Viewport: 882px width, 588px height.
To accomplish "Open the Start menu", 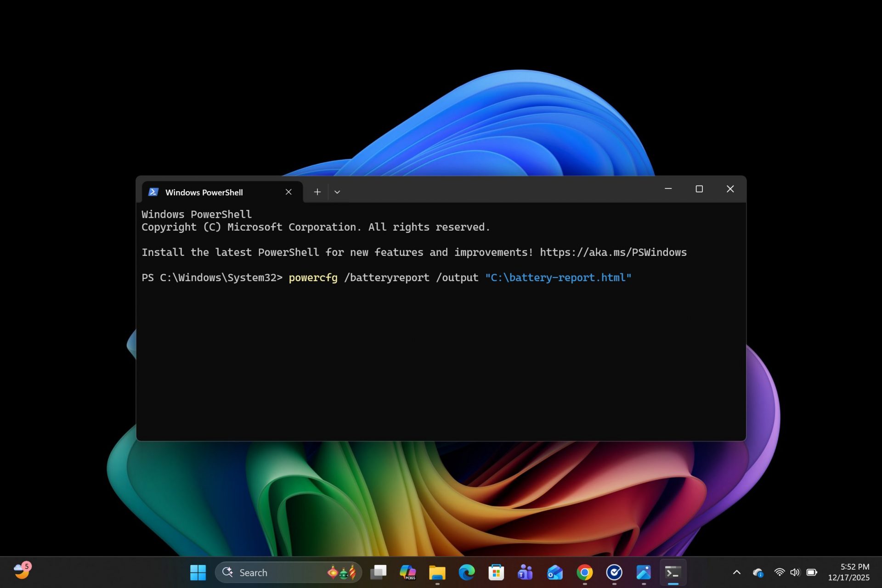I will pyautogui.click(x=198, y=572).
